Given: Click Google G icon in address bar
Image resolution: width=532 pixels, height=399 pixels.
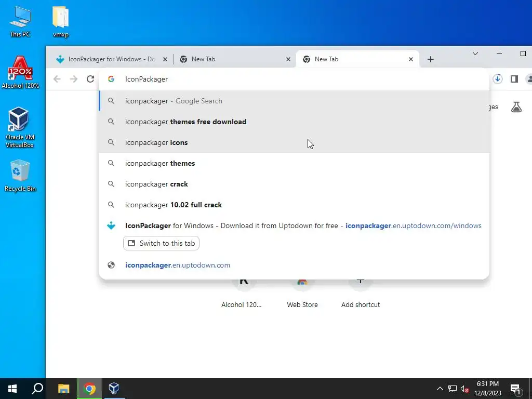Looking at the screenshot, I should point(111,79).
